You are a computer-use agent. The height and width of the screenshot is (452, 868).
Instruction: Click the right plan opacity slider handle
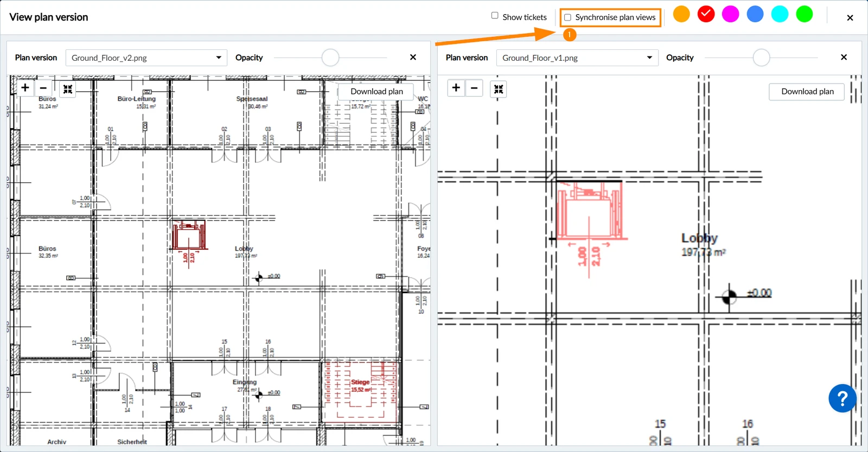761,57
